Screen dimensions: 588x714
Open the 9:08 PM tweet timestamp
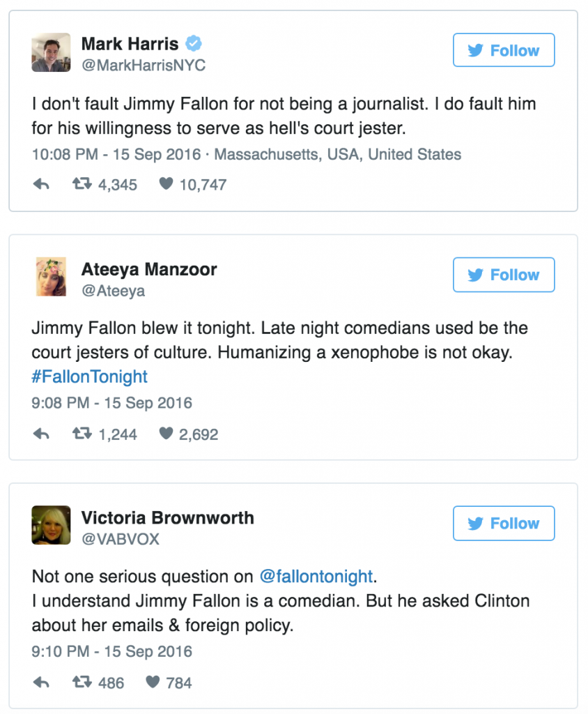111,403
